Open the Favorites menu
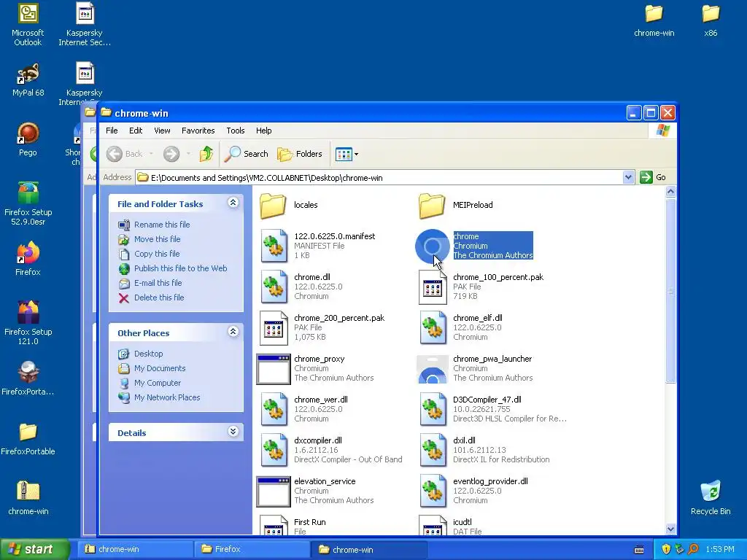747x560 pixels. [x=198, y=131]
